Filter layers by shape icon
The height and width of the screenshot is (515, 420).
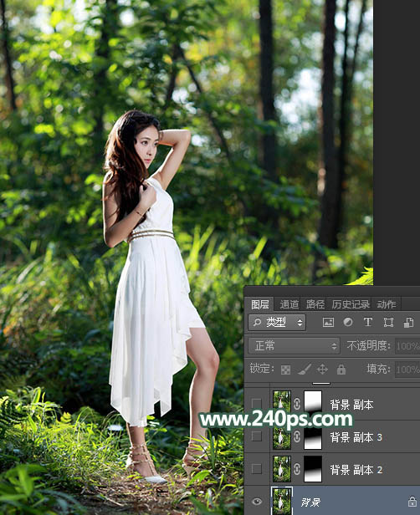[388, 322]
